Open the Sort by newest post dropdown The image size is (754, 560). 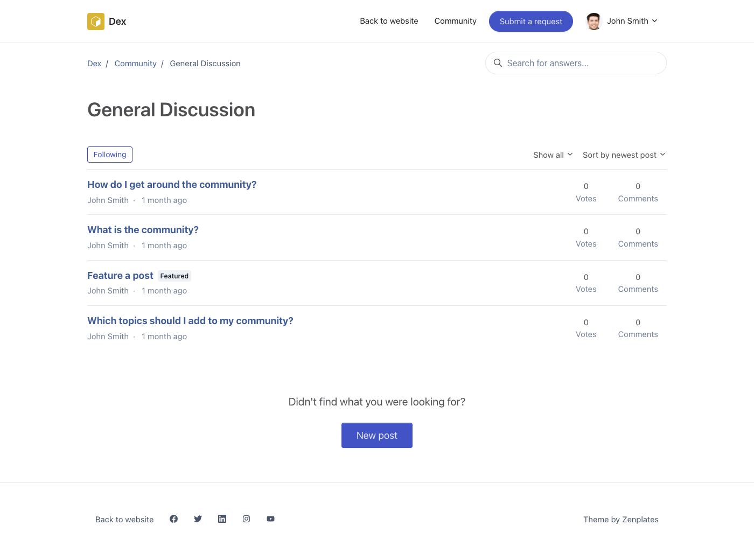coord(624,155)
